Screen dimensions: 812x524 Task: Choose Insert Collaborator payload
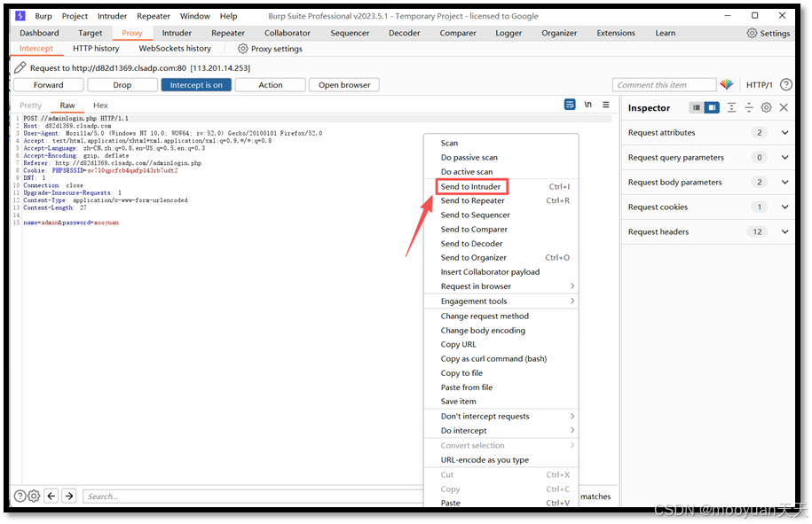pyautogui.click(x=501, y=272)
